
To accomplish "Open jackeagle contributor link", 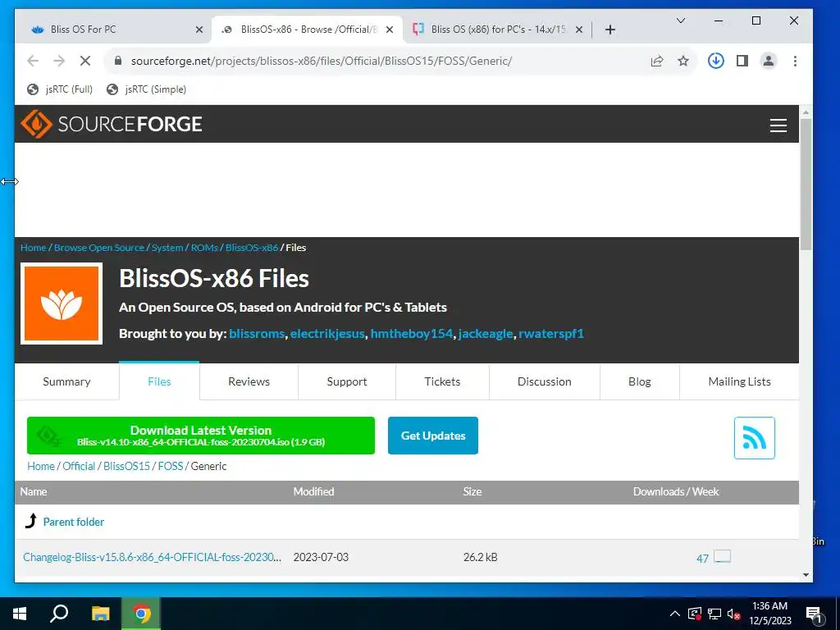I will tap(486, 333).
